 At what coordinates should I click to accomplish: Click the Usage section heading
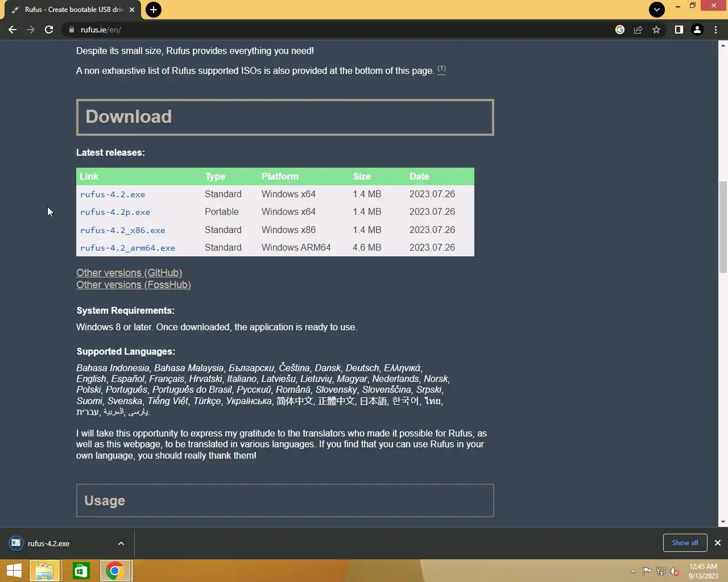click(x=105, y=501)
